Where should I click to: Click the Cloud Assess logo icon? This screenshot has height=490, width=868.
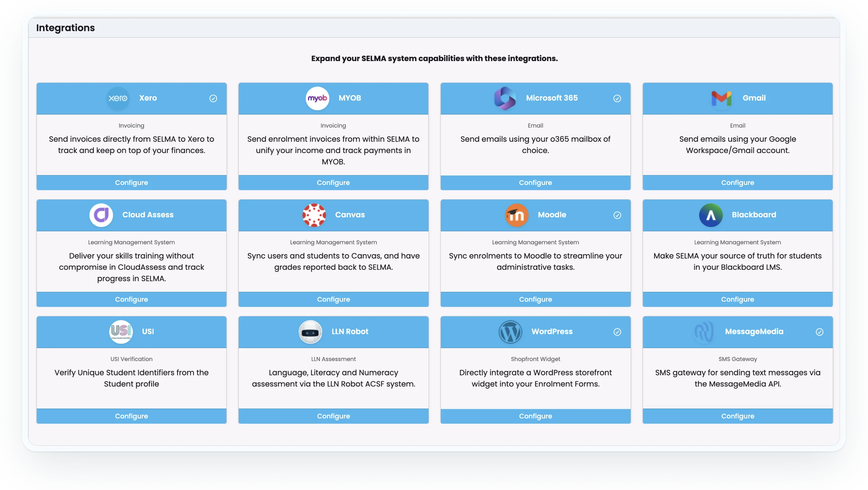pyautogui.click(x=101, y=215)
